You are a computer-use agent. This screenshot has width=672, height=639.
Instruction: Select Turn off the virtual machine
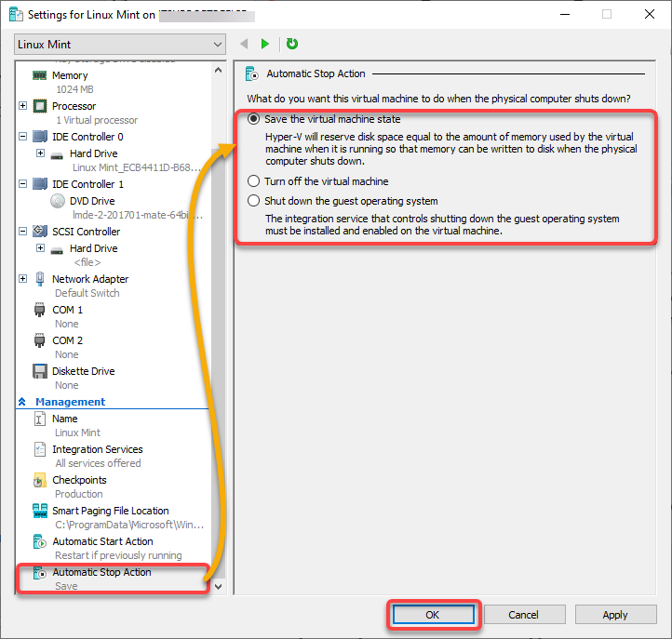(254, 181)
